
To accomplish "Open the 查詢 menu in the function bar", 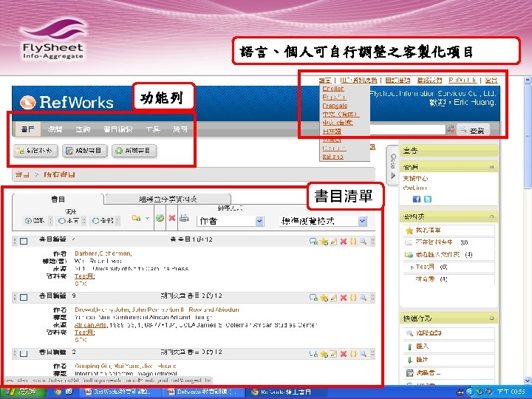I will (83, 129).
